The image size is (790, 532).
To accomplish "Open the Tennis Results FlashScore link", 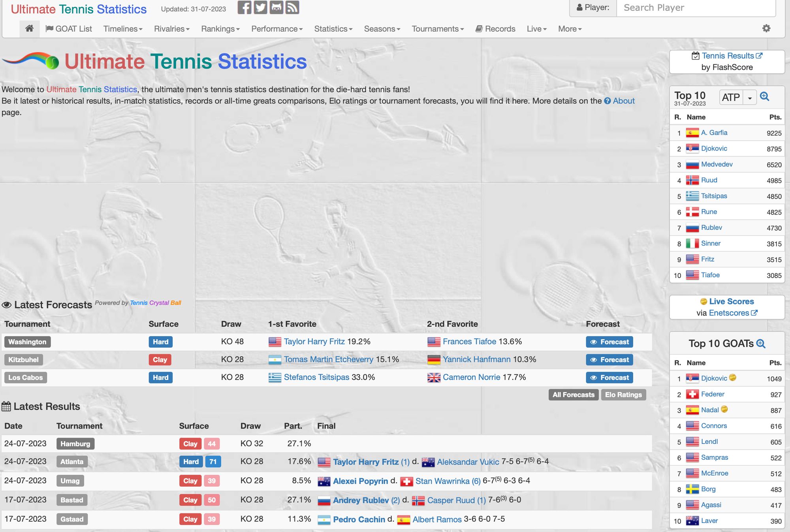I will (727, 56).
